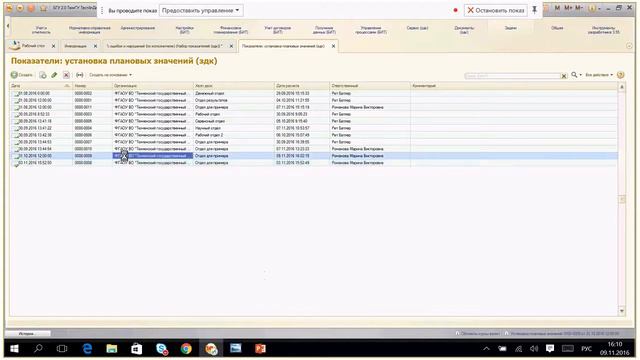Viewport: 640px width, 360px height.
Task: Open the Настройки (БИТ) section
Action: pyautogui.click(x=184, y=30)
